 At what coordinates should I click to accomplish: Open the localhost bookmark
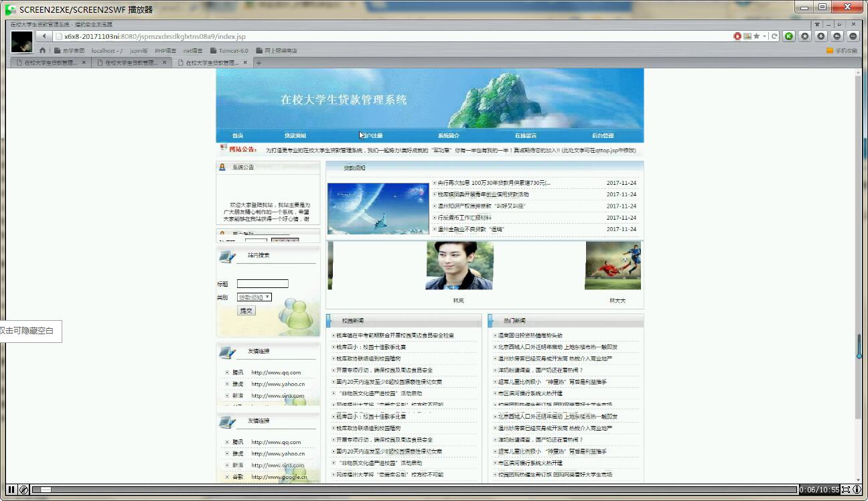point(106,50)
